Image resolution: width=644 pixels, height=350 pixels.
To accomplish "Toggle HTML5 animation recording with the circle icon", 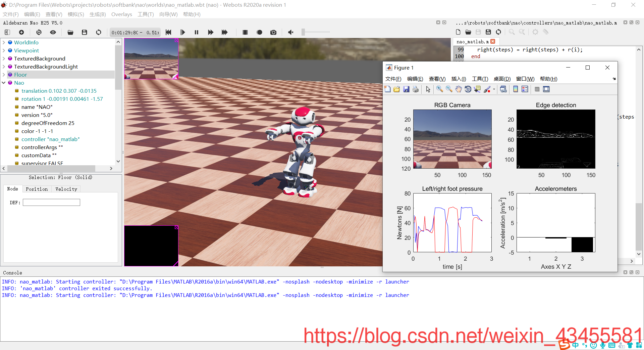I will [259, 32].
